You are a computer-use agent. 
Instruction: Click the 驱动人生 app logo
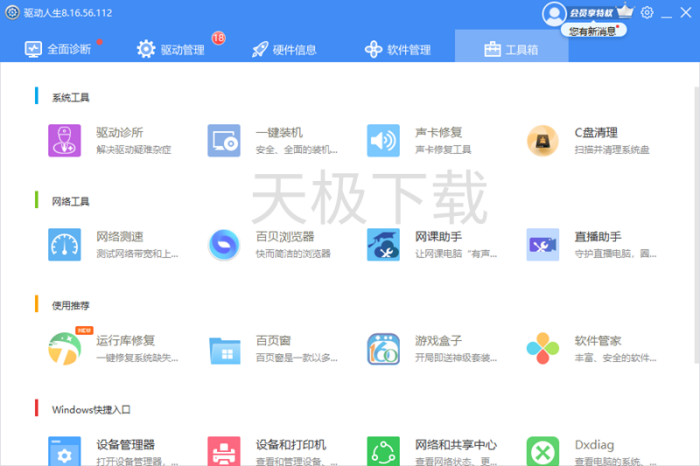(12, 12)
